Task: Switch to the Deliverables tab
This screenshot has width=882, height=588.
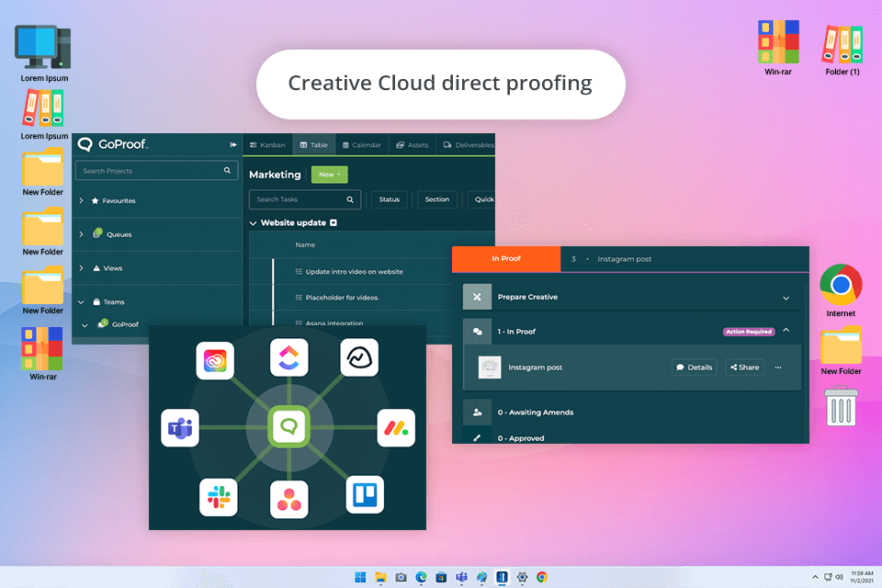Action: click(468, 144)
